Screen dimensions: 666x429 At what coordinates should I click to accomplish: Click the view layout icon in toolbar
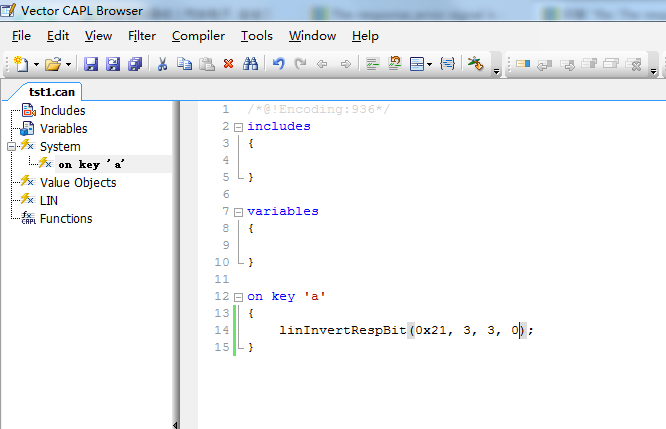click(x=417, y=64)
